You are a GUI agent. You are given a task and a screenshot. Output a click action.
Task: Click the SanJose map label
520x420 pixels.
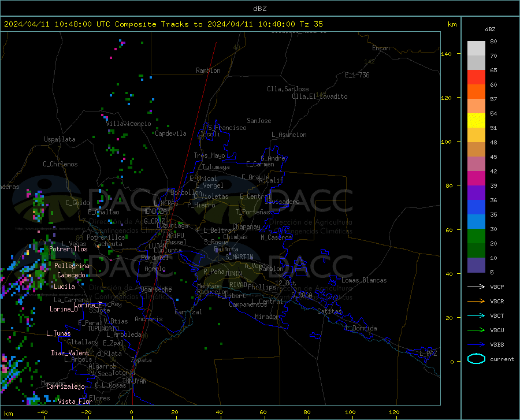[x=259, y=121]
